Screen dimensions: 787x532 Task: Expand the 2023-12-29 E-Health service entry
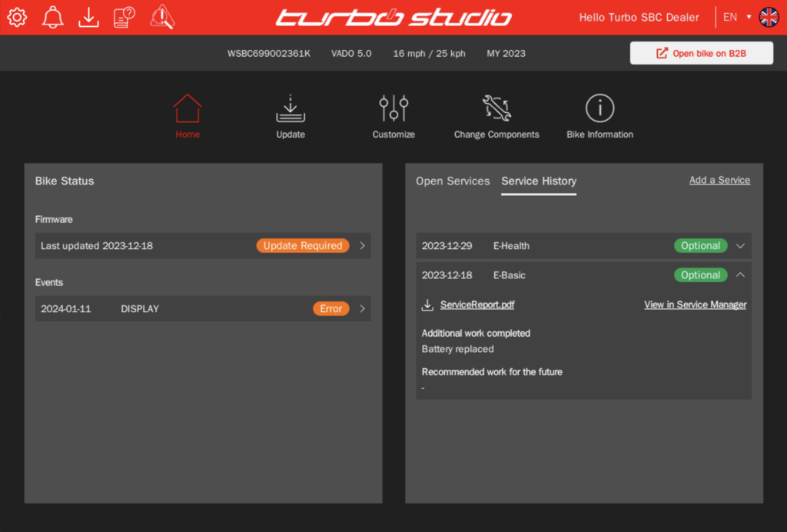[x=740, y=246]
